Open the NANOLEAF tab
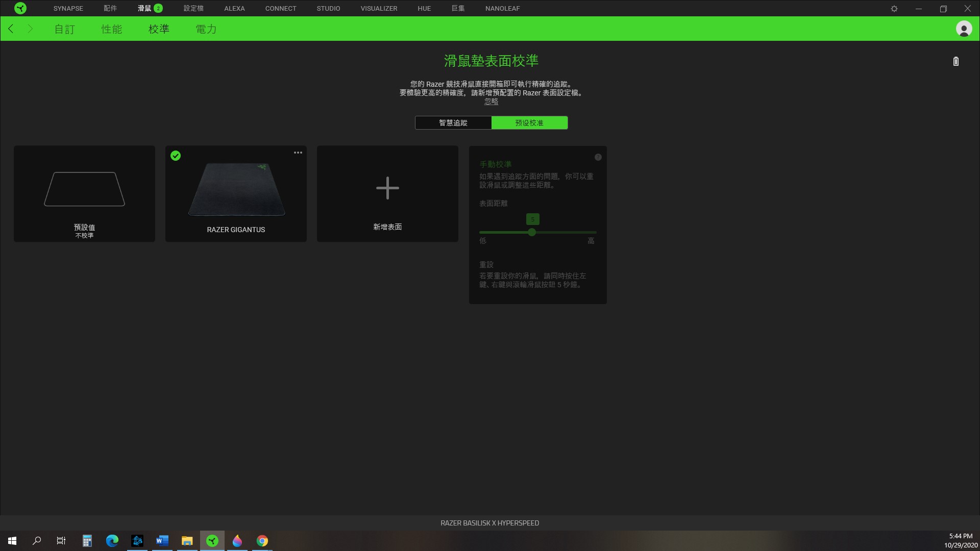Viewport: 980px width, 551px height. click(x=503, y=8)
